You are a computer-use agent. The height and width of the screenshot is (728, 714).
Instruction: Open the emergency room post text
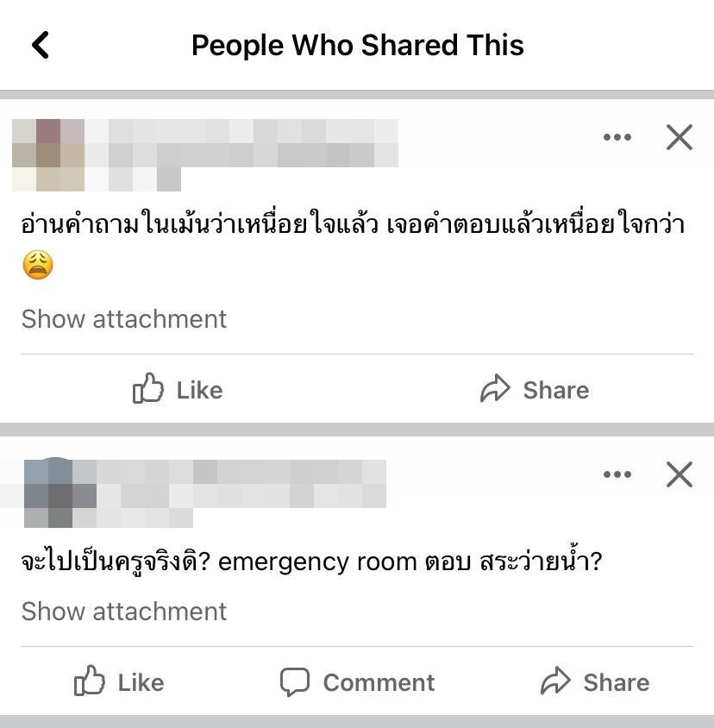[x=311, y=562]
